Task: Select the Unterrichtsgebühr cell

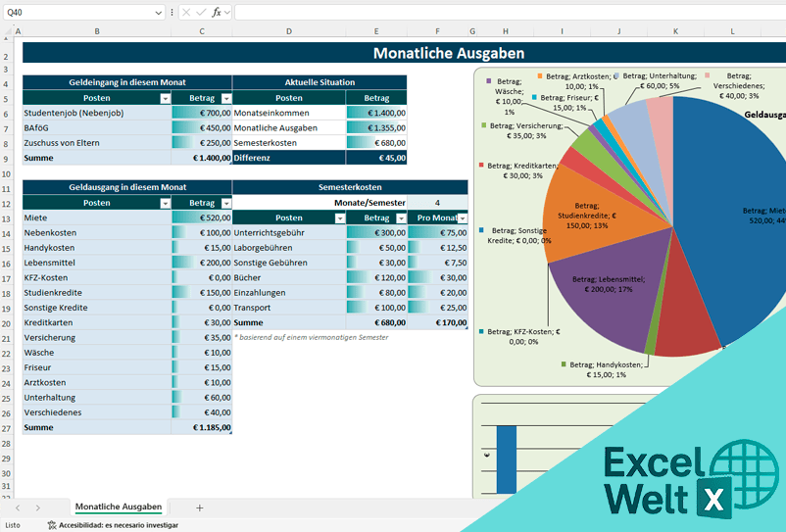Action: click(x=289, y=232)
